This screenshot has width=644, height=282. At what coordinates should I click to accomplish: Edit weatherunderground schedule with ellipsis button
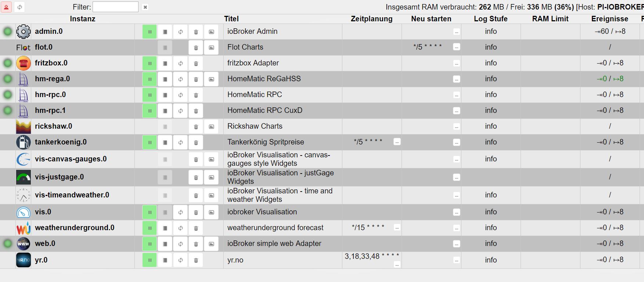pyautogui.click(x=397, y=228)
